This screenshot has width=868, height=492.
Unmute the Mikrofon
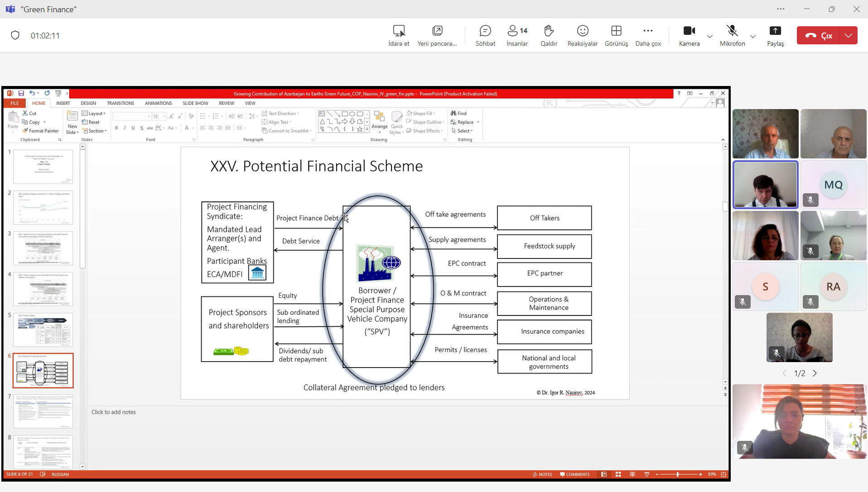point(732,35)
